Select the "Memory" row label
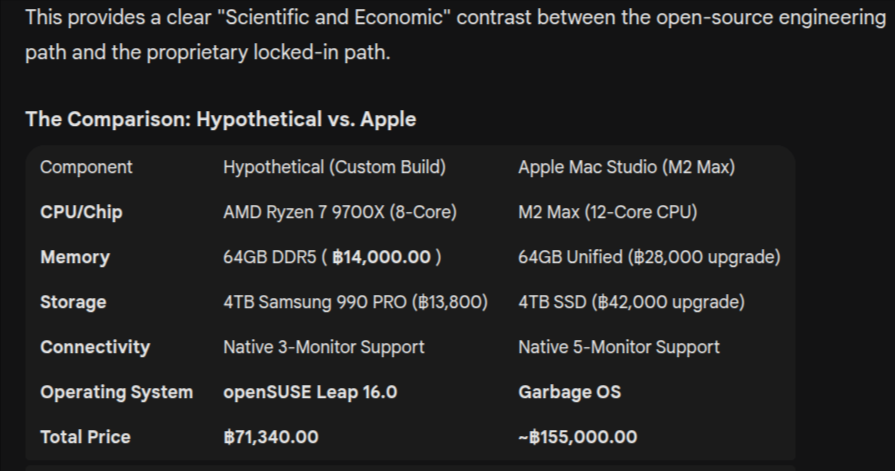Image resolution: width=895 pixels, height=471 pixels. (x=75, y=257)
